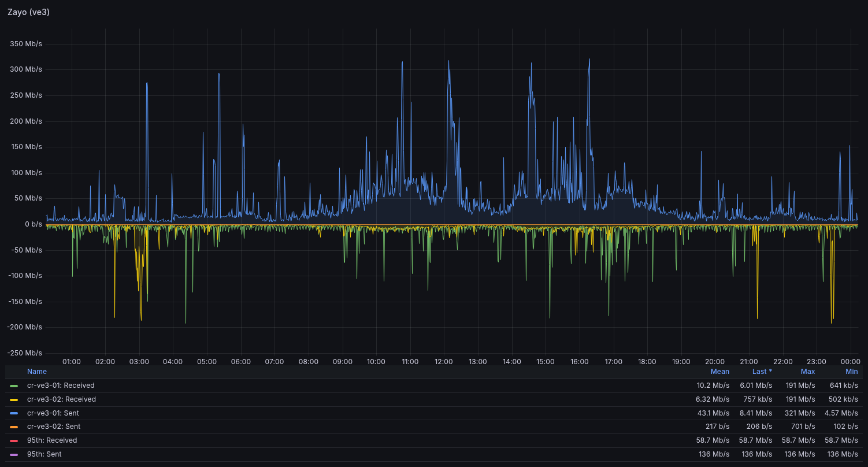Screen dimensions: 868x467
Task: Click the 350 Mb/s y-axis label
Action: tap(26, 44)
